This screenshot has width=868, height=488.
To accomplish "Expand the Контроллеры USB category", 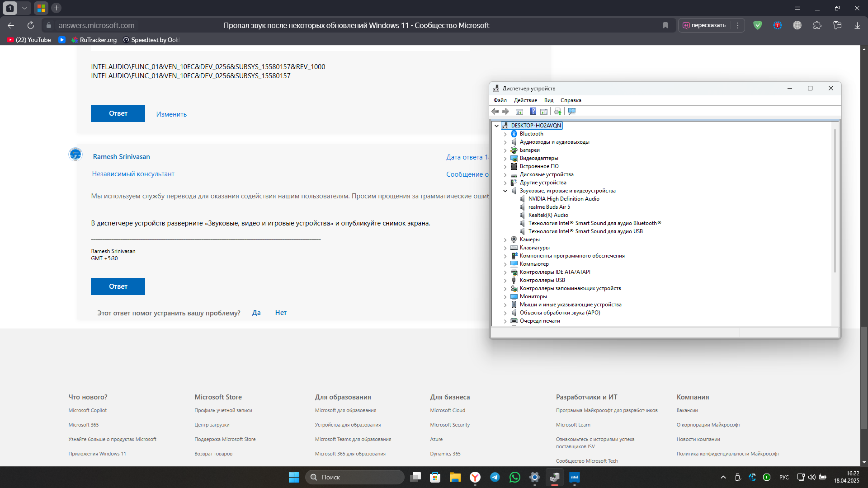I will (x=505, y=280).
